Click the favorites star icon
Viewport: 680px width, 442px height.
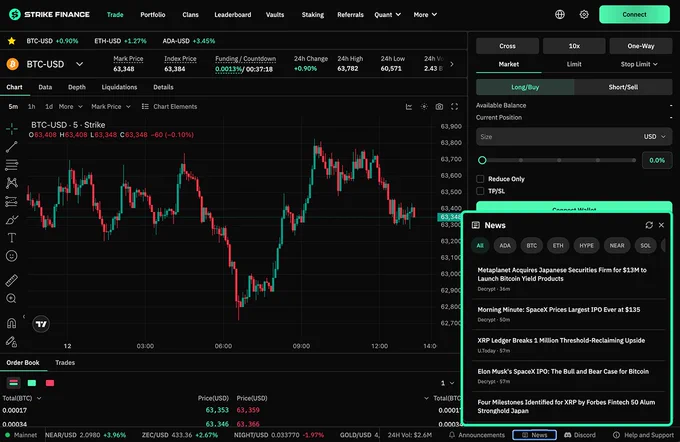12,41
